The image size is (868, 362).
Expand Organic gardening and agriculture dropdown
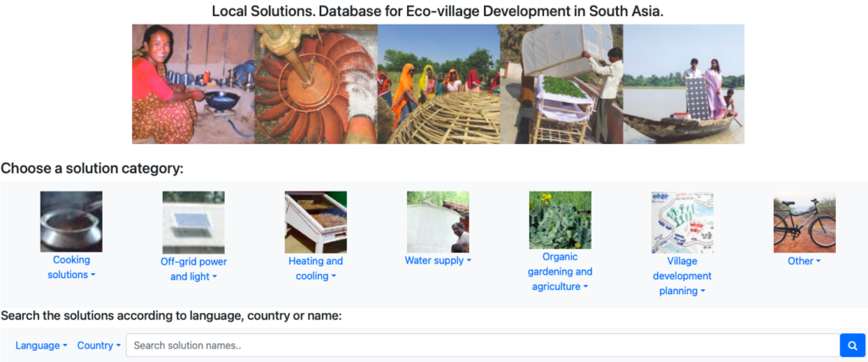(560, 272)
